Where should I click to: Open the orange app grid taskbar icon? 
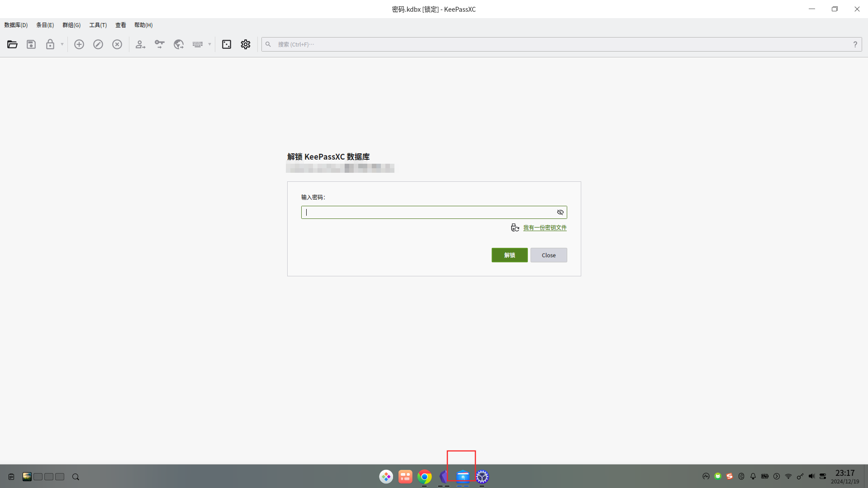coord(405,477)
